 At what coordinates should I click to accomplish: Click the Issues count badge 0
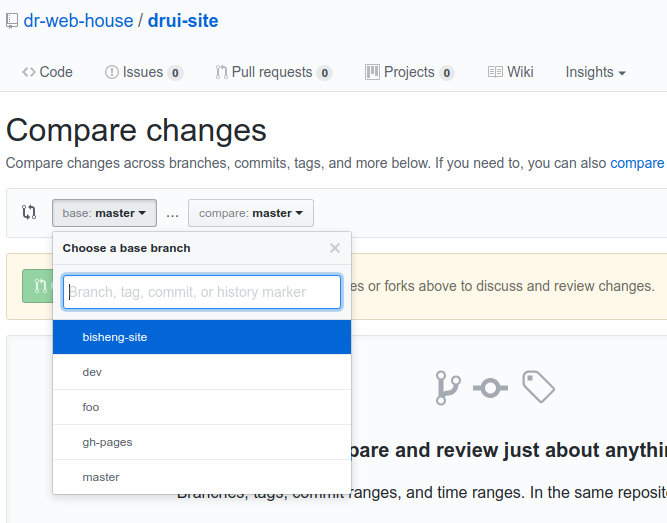coord(175,73)
